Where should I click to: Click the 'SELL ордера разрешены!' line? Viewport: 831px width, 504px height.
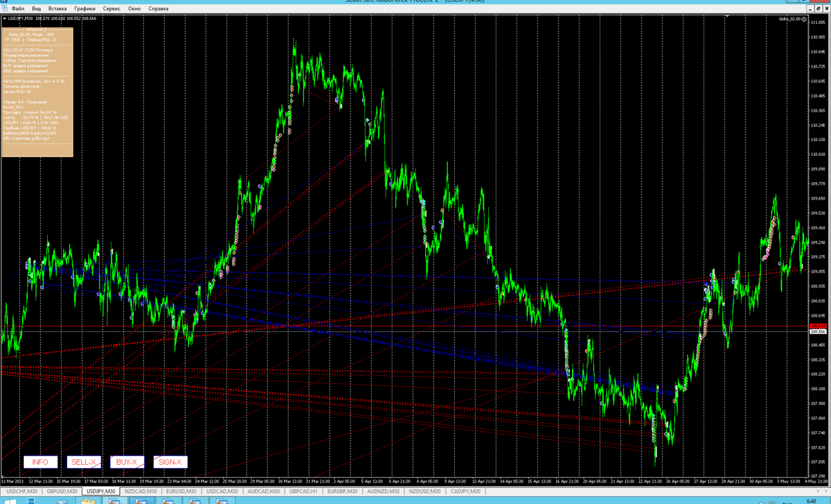click(26, 71)
